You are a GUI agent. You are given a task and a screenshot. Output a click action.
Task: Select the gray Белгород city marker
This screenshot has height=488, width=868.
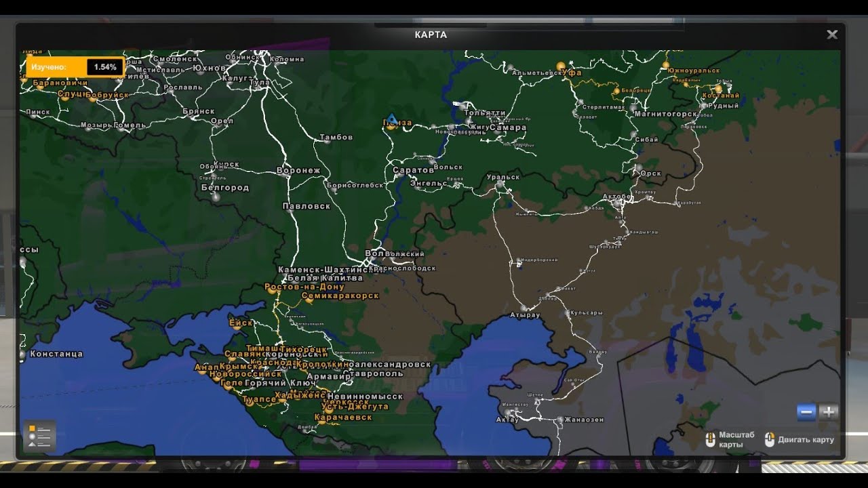coord(216,197)
